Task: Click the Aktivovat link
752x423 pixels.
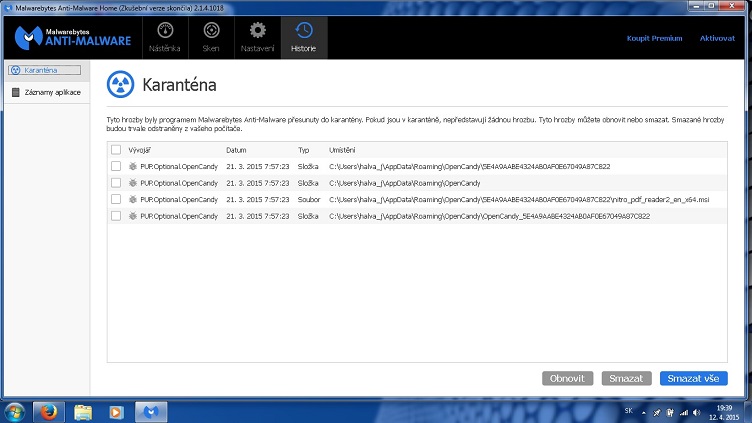Action: coord(717,38)
